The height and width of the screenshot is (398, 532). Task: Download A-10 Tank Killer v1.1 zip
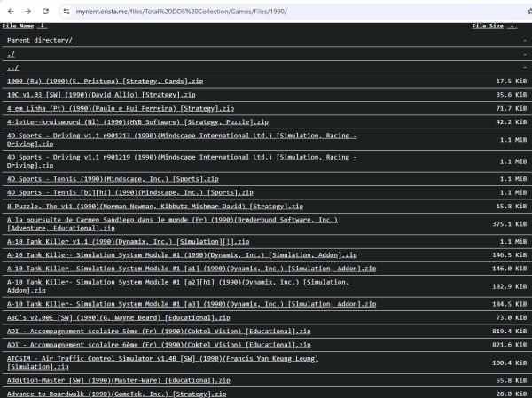117,241
